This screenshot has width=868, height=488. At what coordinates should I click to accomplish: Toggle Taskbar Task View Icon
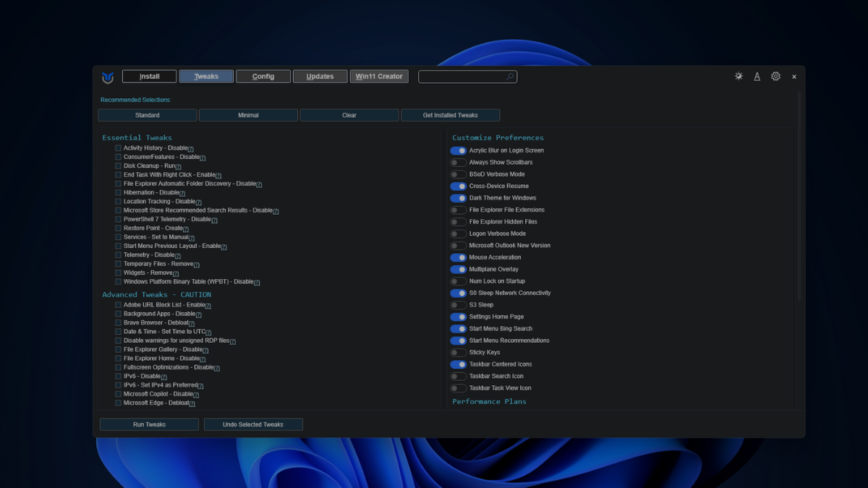[x=458, y=388]
